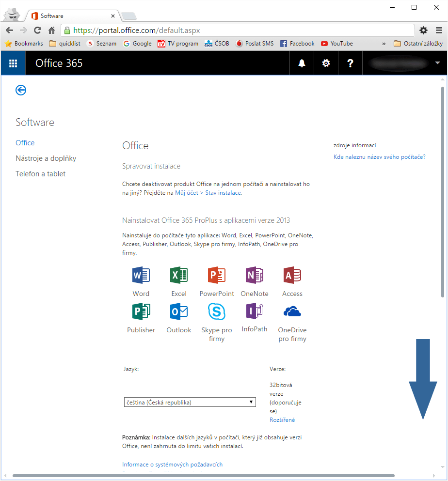Image resolution: width=448 pixels, height=481 pixels.
Task: Select the Skype pro firmy icon
Action: click(216, 311)
